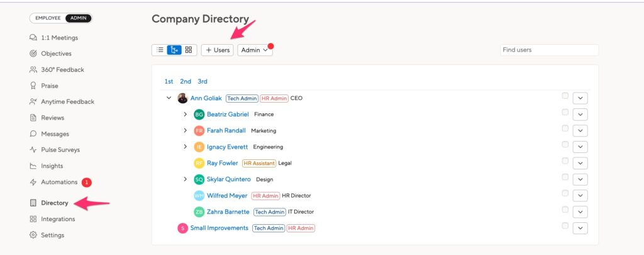Open actions dropdown for Zahra Barnette
644x255 pixels.
[580, 212]
